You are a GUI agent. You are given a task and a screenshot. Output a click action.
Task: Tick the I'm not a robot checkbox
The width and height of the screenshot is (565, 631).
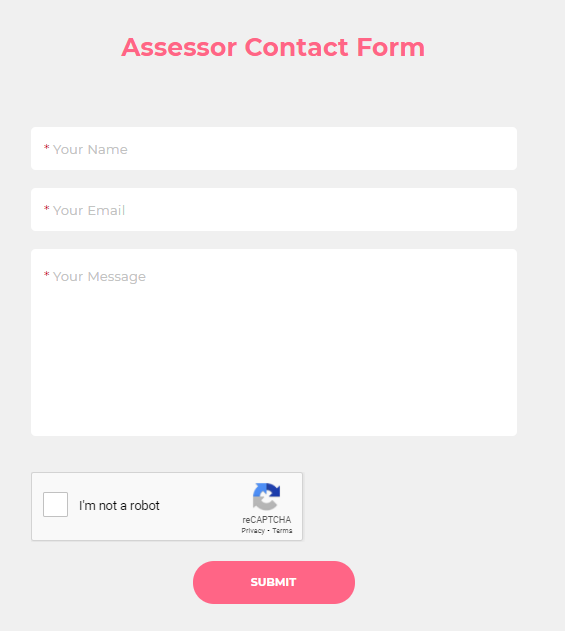coord(56,504)
